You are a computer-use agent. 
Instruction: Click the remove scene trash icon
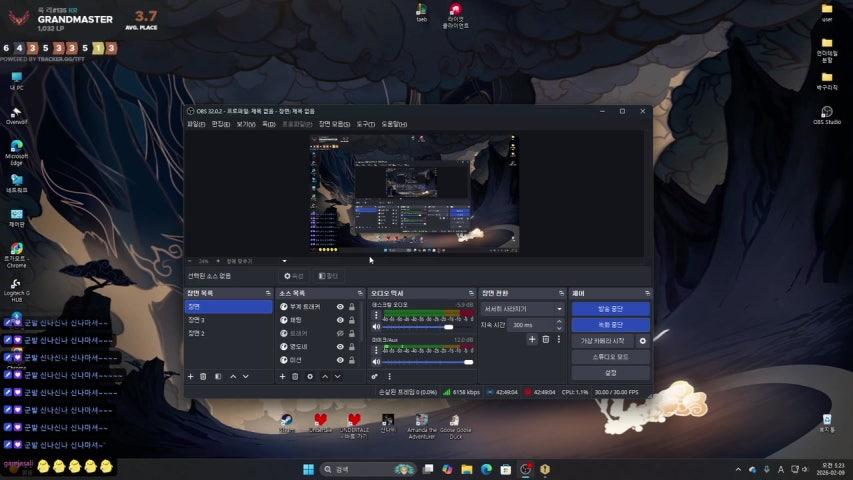(203, 376)
